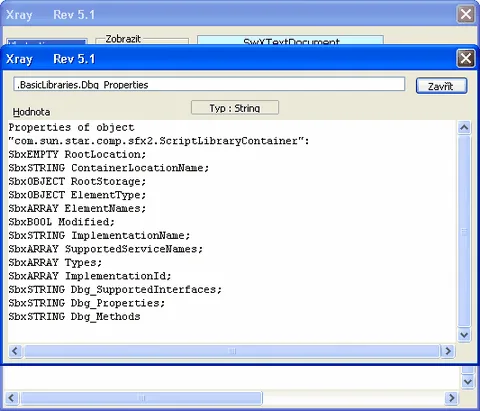Click the horizontal scrollbar thumb in value area
This screenshot has height=411, width=480.
tap(232, 351)
